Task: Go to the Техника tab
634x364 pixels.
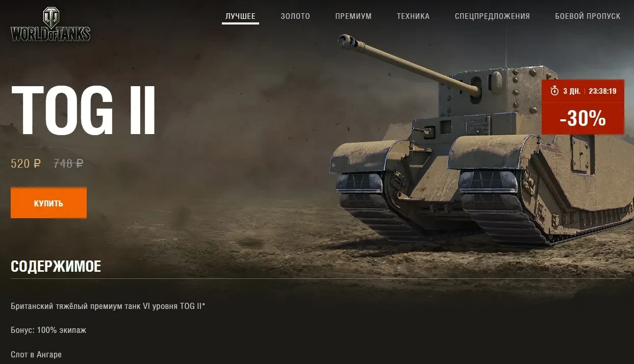Action: point(413,16)
